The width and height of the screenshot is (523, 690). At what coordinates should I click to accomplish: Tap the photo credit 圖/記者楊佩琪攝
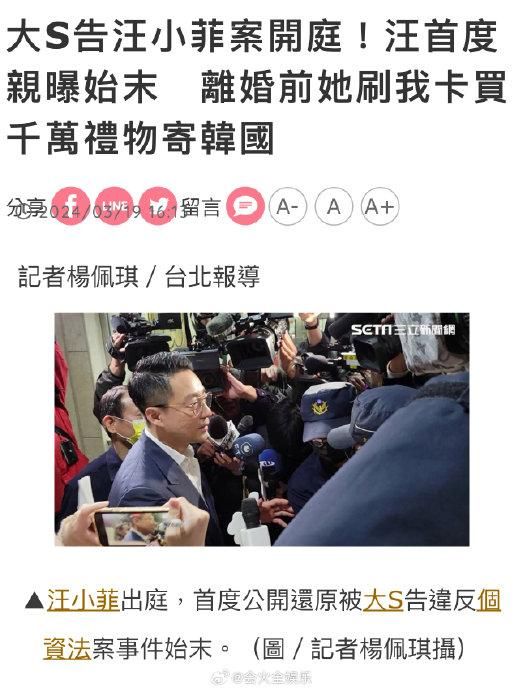tap(358, 649)
